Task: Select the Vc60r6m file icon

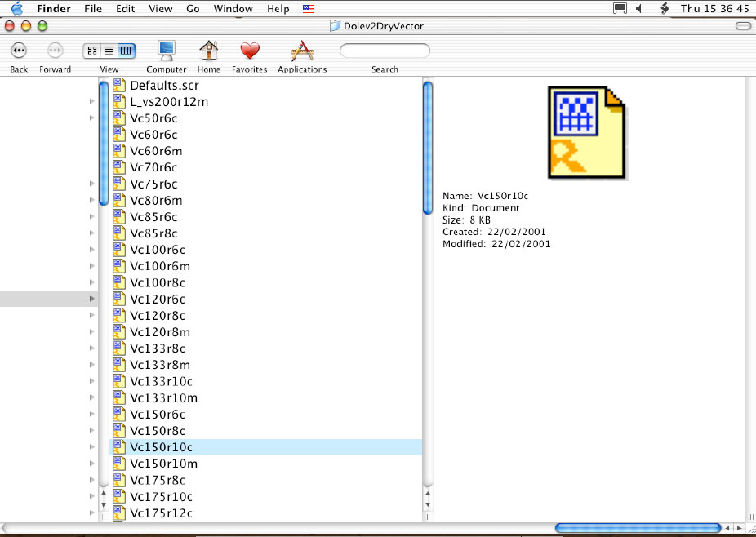Action: (119, 150)
